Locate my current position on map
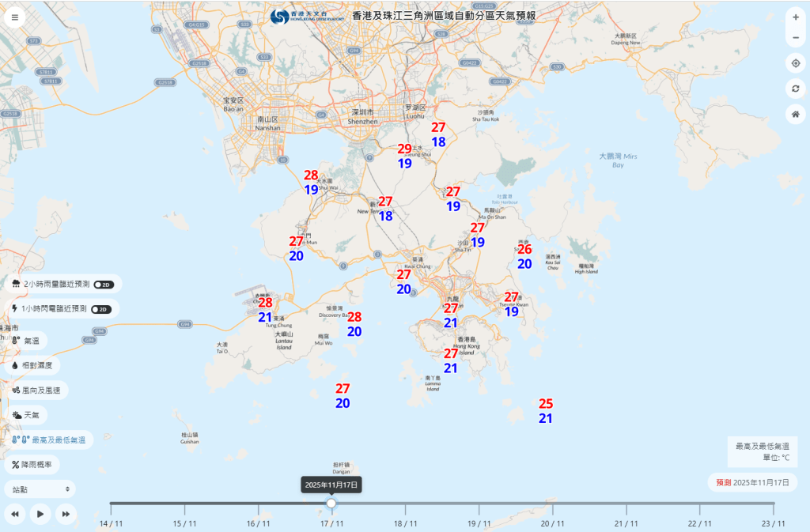The width and height of the screenshot is (810, 532). coord(795,63)
